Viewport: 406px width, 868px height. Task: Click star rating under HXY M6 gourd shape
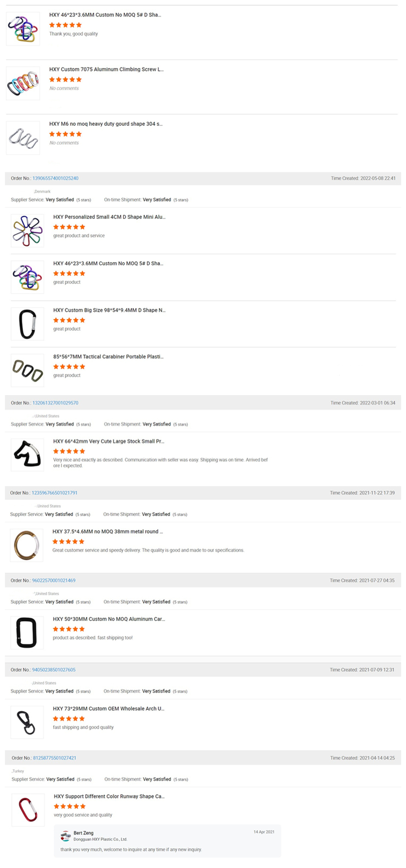65,134
